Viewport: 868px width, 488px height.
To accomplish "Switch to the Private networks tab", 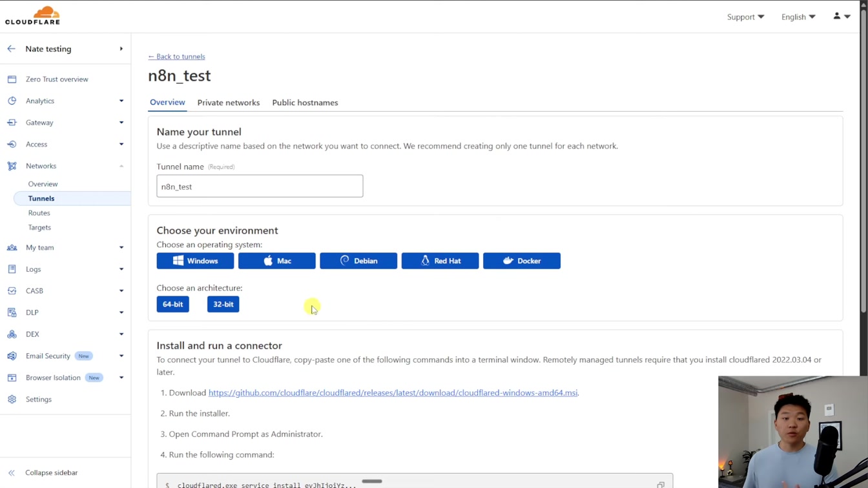I will tap(229, 103).
